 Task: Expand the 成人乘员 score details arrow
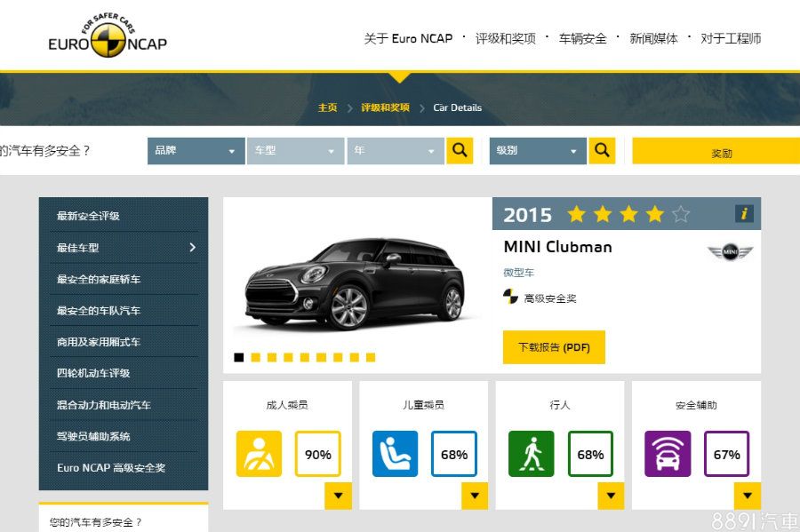338,496
